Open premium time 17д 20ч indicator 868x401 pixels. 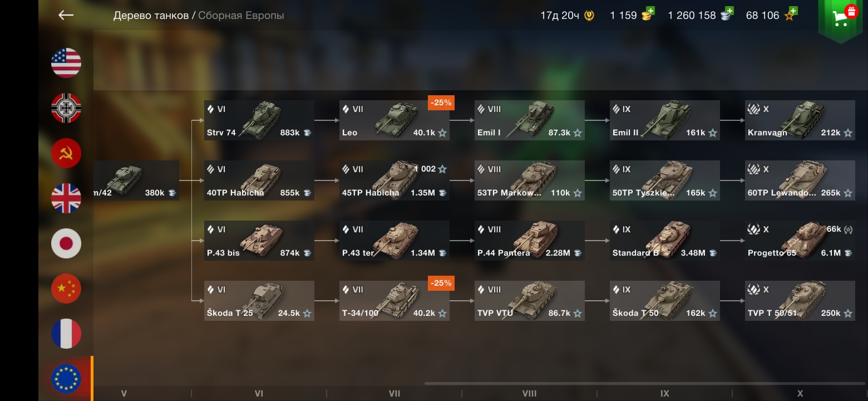pos(567,16)
